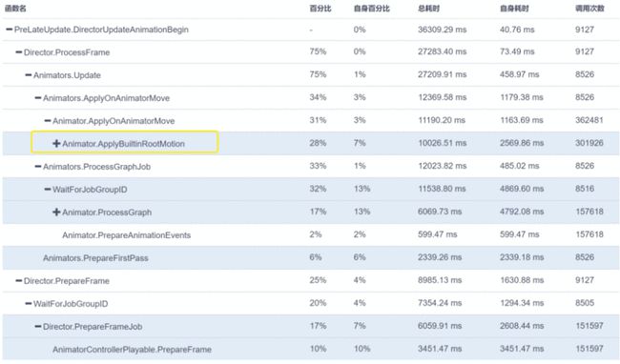Click the 函数名 column header
This screenshot has width=620, height=364.
tap(15, 9)
